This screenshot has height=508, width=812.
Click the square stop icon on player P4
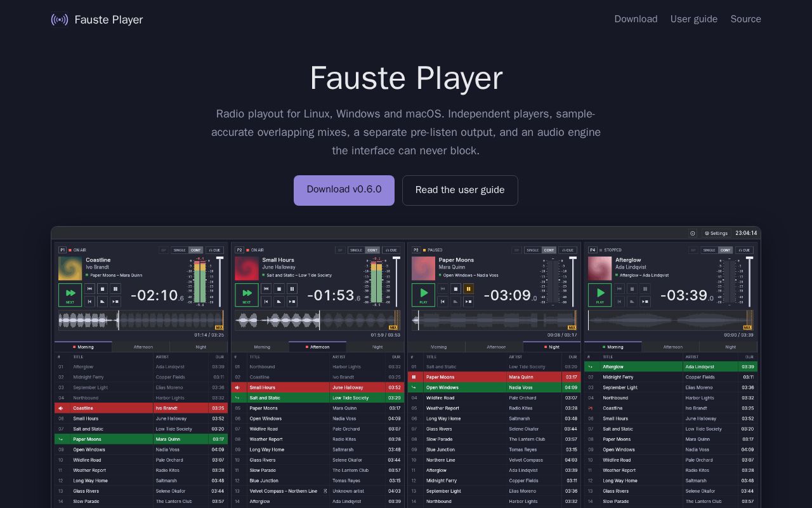click(x=632, y=289)
